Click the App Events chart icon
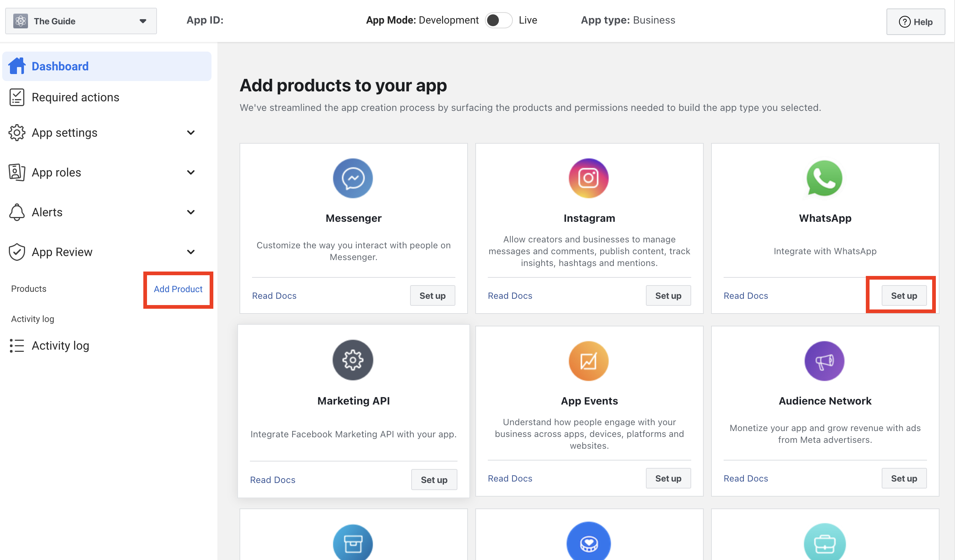This screenshot has height=560, width=955. point(588,361)
